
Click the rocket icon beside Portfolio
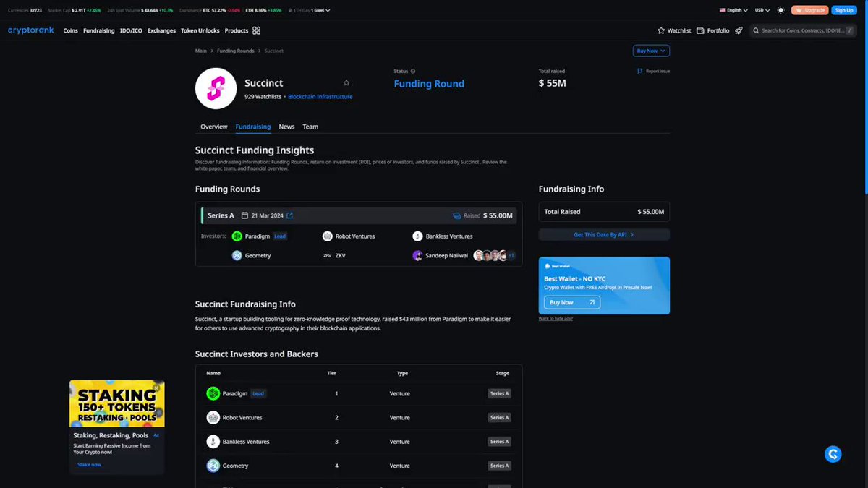(x=739, y=30)
